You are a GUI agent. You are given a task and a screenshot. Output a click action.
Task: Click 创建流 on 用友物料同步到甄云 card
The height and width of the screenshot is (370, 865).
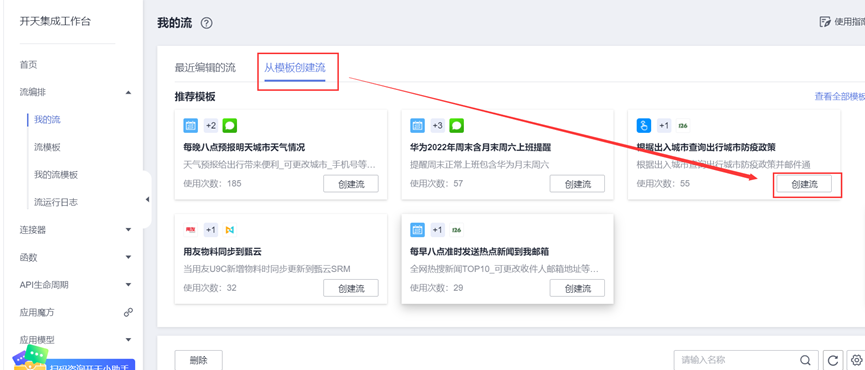tap(351, 288)
